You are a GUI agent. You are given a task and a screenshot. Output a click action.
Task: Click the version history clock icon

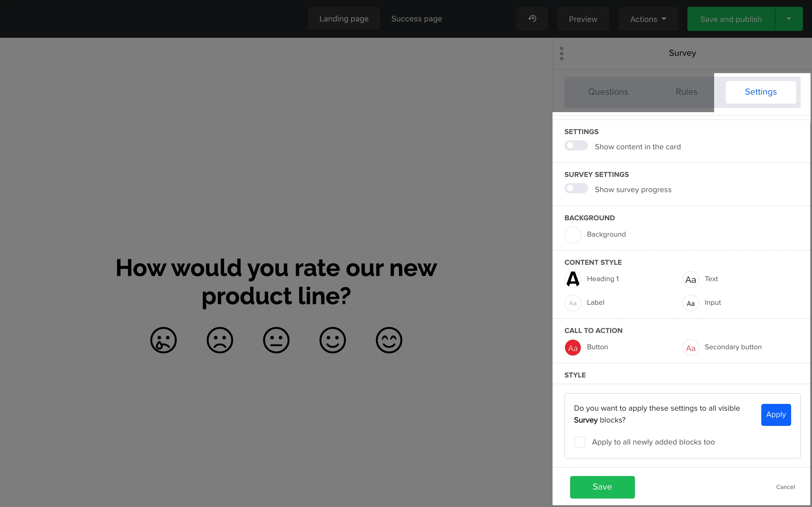pyautogui.click(x=532, y=19)
